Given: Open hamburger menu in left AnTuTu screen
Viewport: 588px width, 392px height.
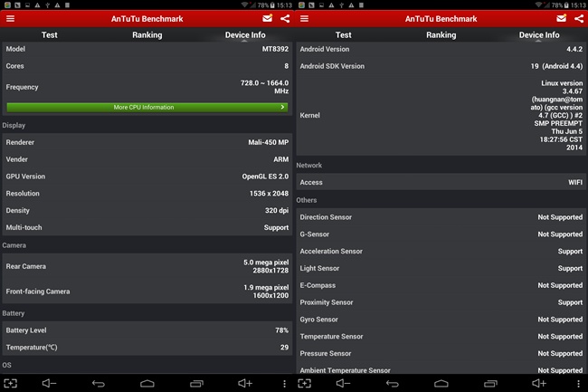Looking at the screenshot, I should (10, 18).
